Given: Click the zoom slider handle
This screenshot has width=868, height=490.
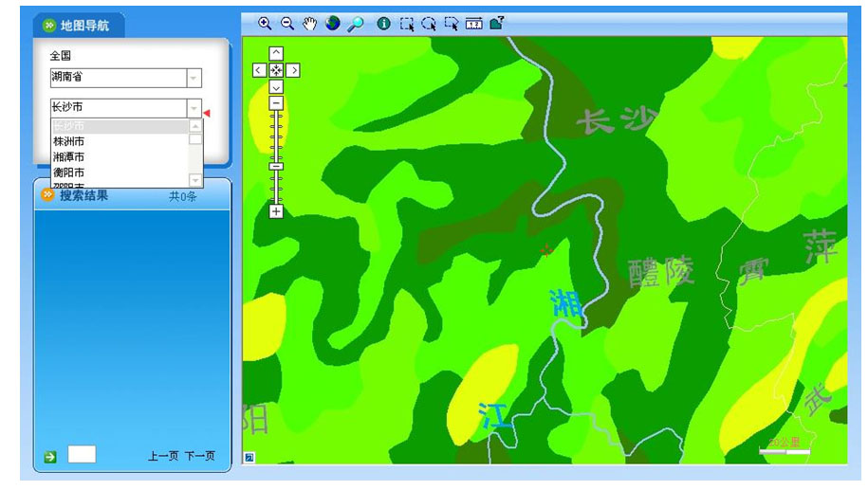Looking at the screenshot, I should tap(276, 167).
